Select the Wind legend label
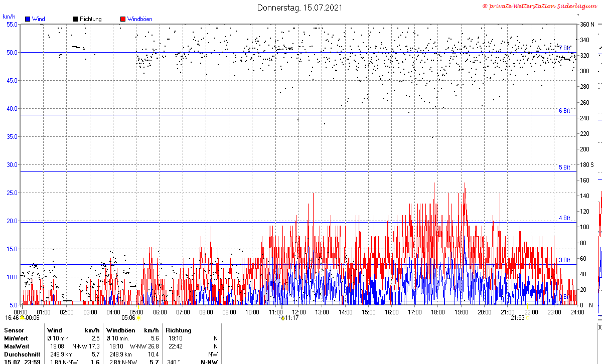The image size is (602, 364). (x=38, y=19)
